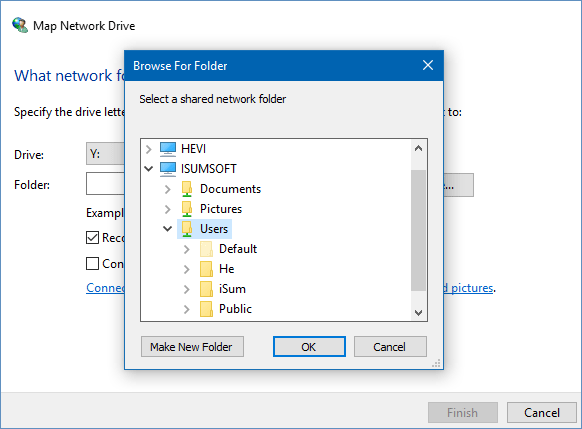This screenshot has height=429, width=582.
Task: Select the Public folder label
Action: (235, 309)
